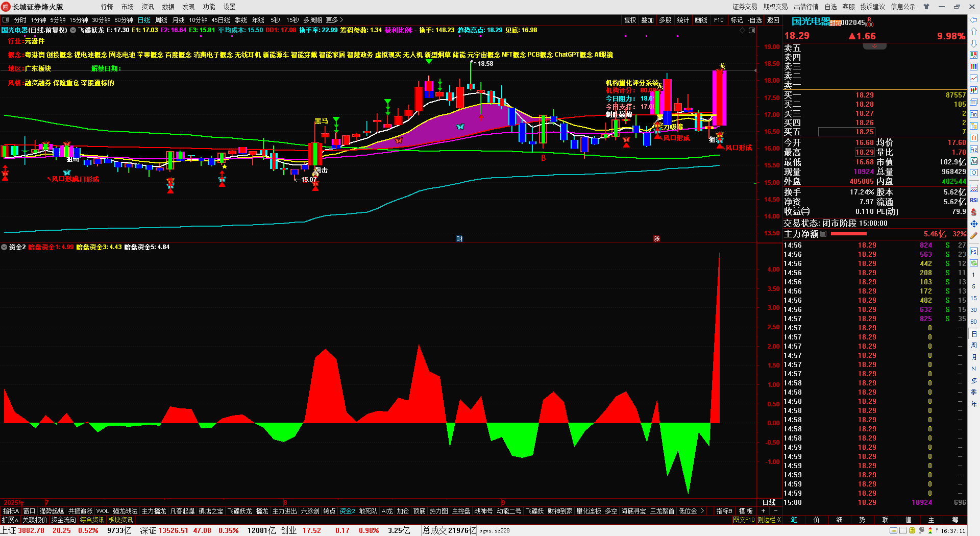Click the 返回 back button
The height and width of the screenshot is (536, 980).
click(x=773, y=20)
